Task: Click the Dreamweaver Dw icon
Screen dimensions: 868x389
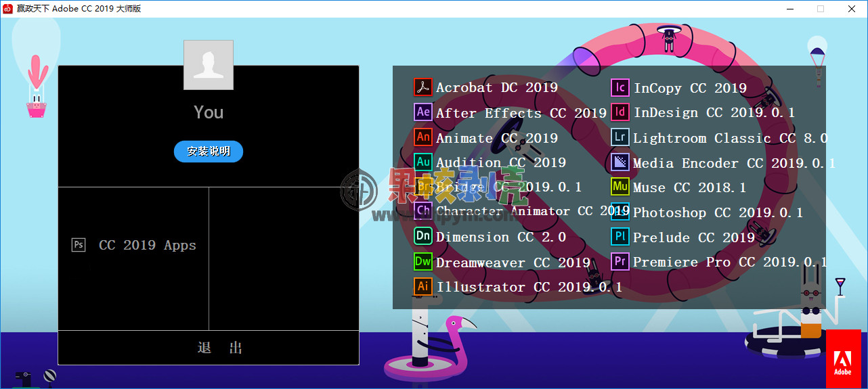Action: click(423, 261)
